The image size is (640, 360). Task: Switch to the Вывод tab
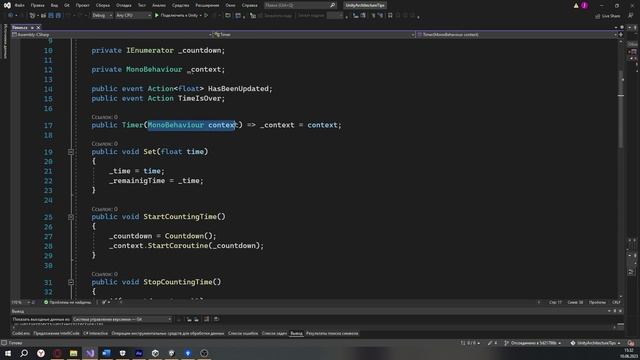296,333
